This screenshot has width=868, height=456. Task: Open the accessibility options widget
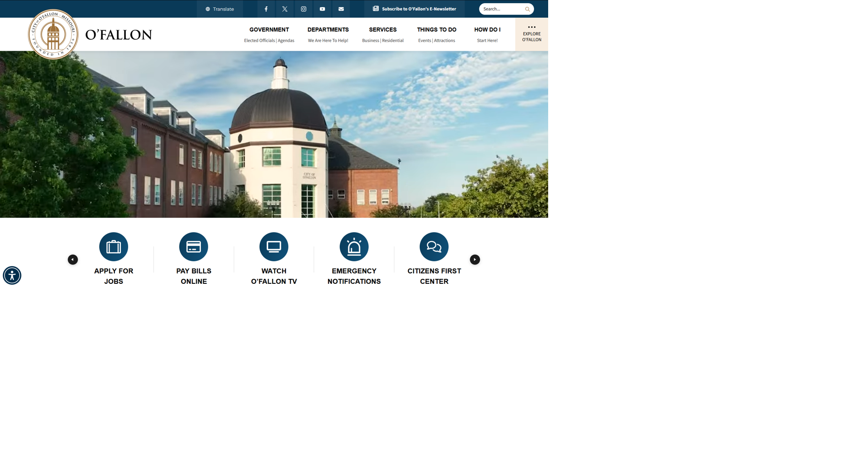pos(12,275)
